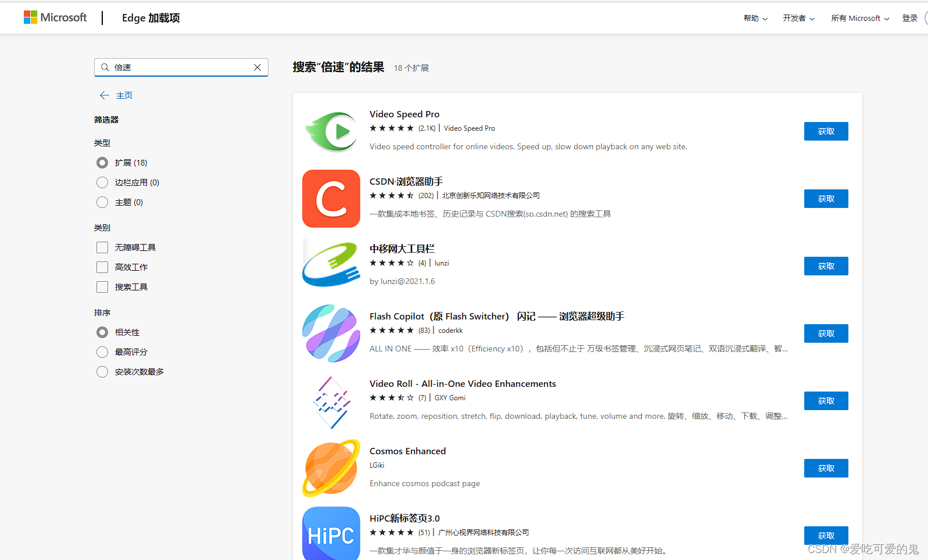Check the 搜索工具 category
The width and height of the screenshot is (928, 560).
pyautogui.click(x=102, y=287)
